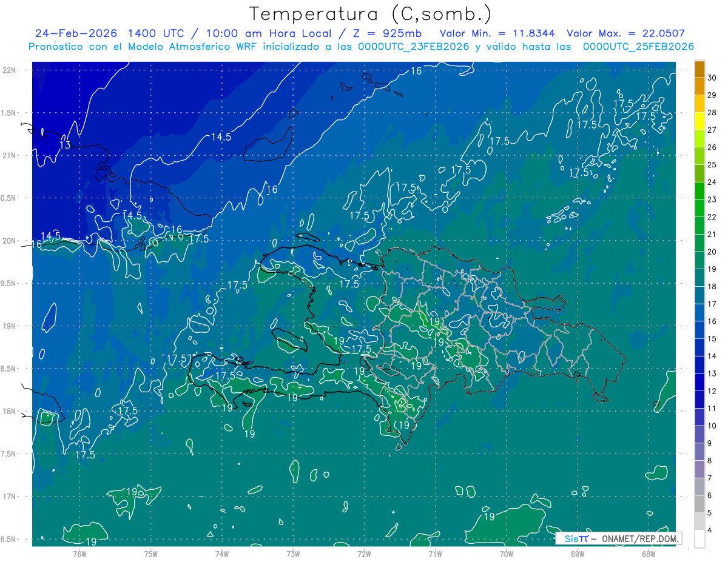Click '0000UTC_25FEB2026' valid-until time
Screen dimensions: 728x562
(639, 47)
